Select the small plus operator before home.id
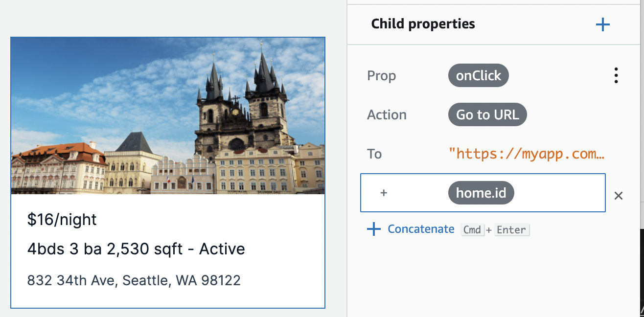644x317 pixels. [x=384, y=193]
